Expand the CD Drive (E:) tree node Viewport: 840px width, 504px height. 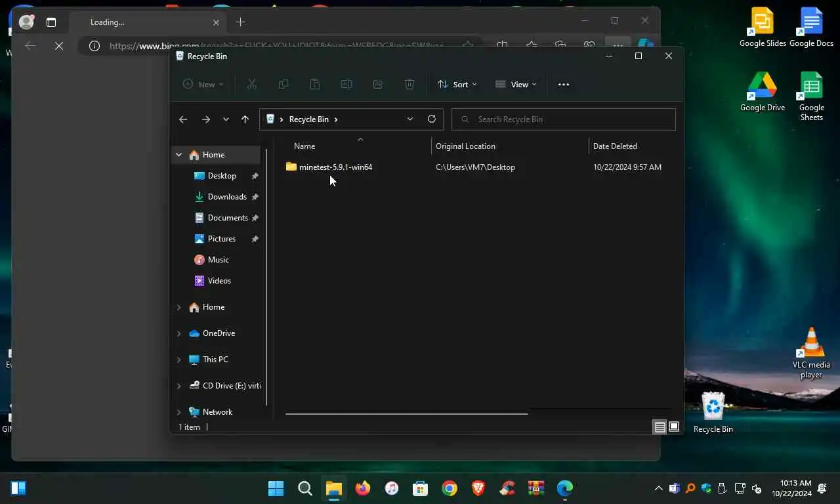tap(178, 386)
